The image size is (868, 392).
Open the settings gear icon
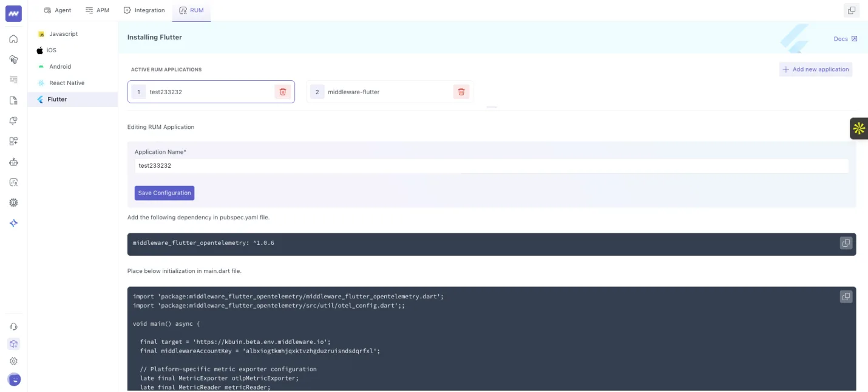13,361
